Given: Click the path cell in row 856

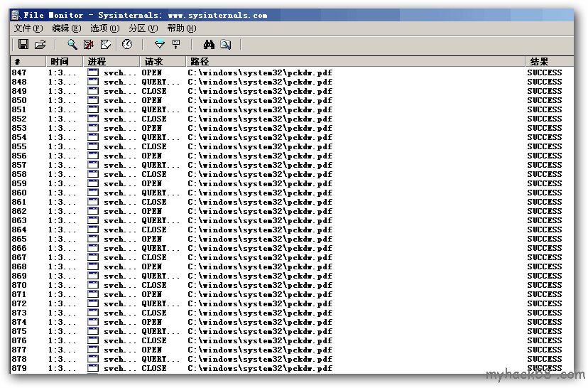Looking at the screenshot, I should [260, 156].
